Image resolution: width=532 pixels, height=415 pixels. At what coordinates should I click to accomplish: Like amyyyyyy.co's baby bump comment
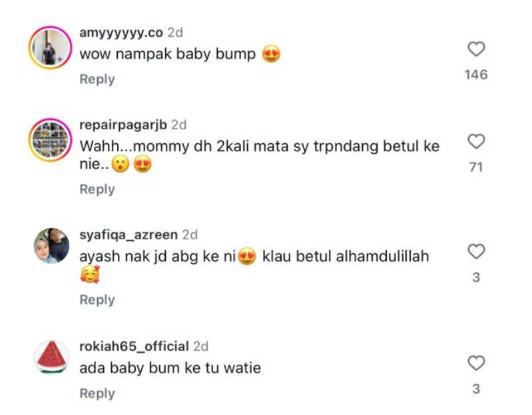tap(476, 49)
